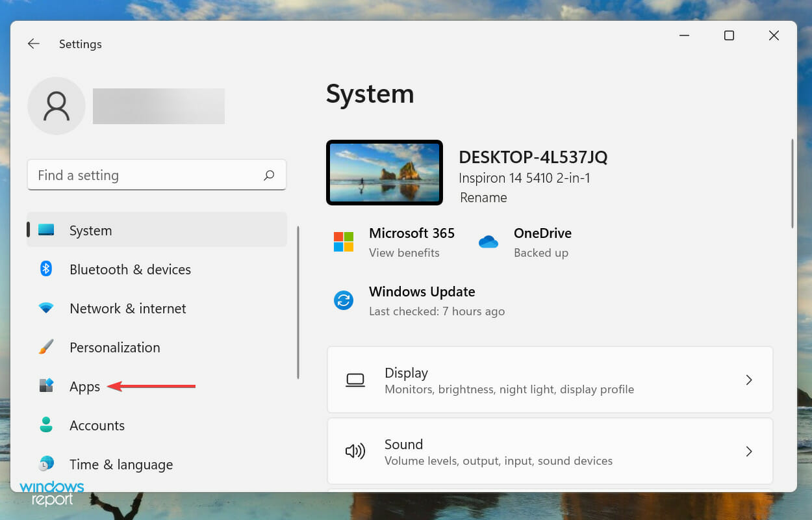This screenshot has height=520, width=812.
Task: Click the Find a setting search box
Action: 146,175
